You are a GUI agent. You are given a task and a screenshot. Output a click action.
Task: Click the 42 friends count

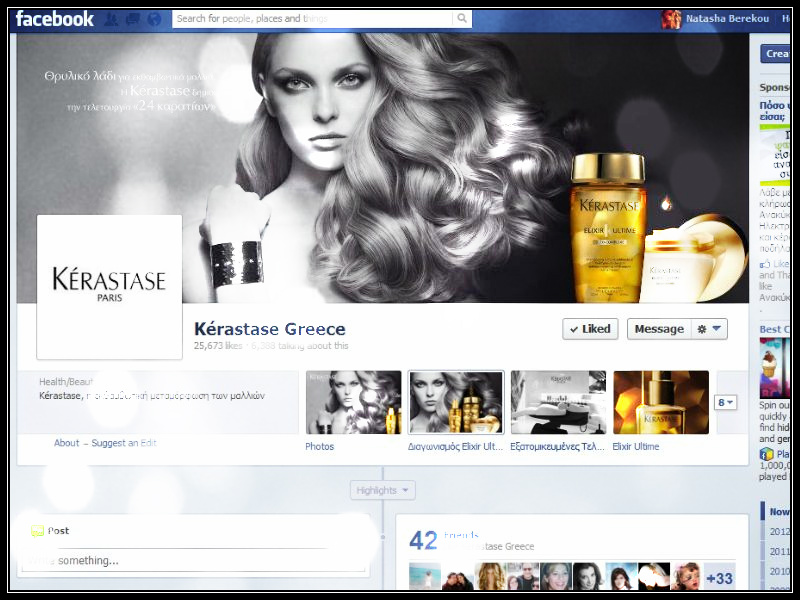[x=423, y=541]
